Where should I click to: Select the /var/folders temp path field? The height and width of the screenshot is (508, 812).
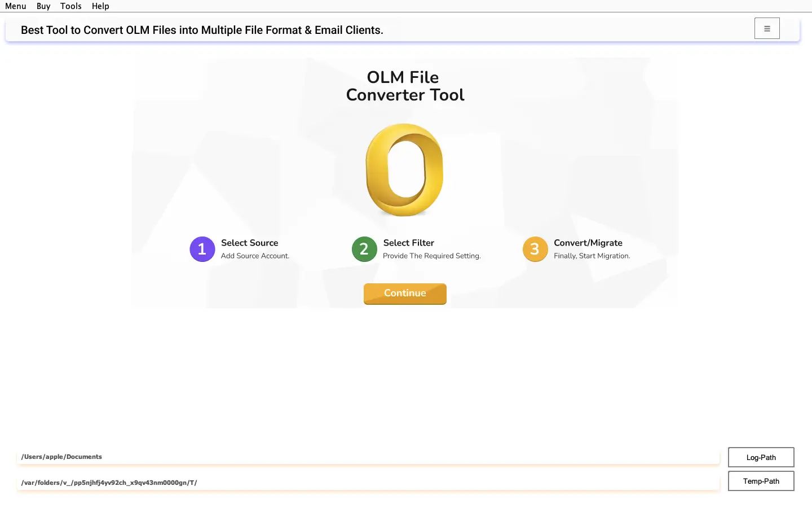coord(367,482)
